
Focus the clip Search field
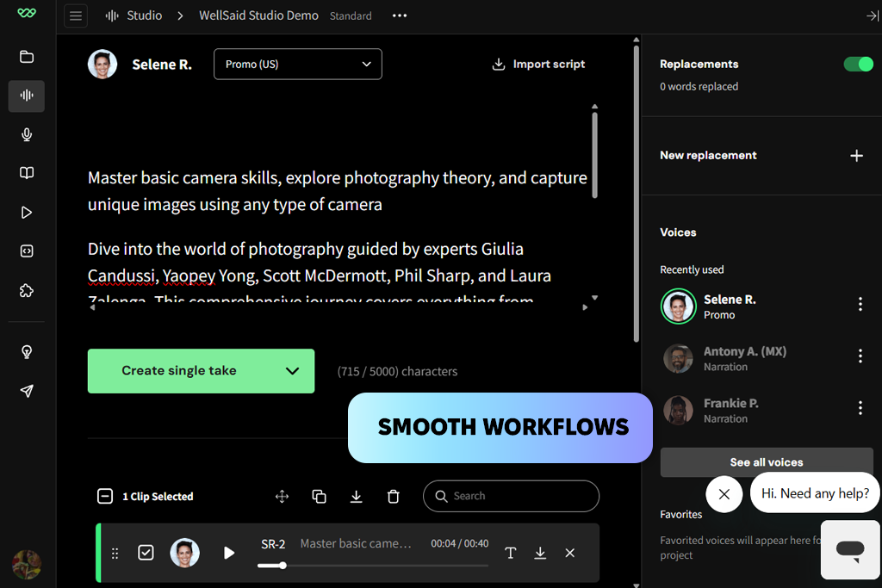511,497
